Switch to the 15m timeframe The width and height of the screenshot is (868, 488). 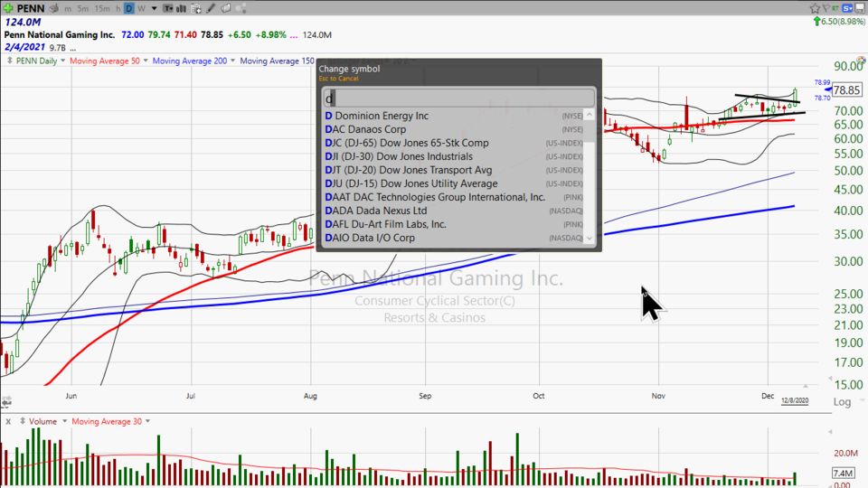[102, 8]
